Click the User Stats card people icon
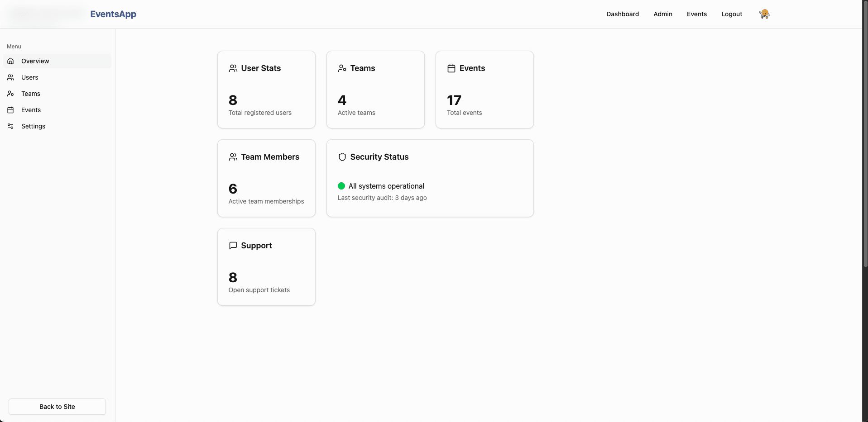Screen dimensions: 868x422 point(233,68)
